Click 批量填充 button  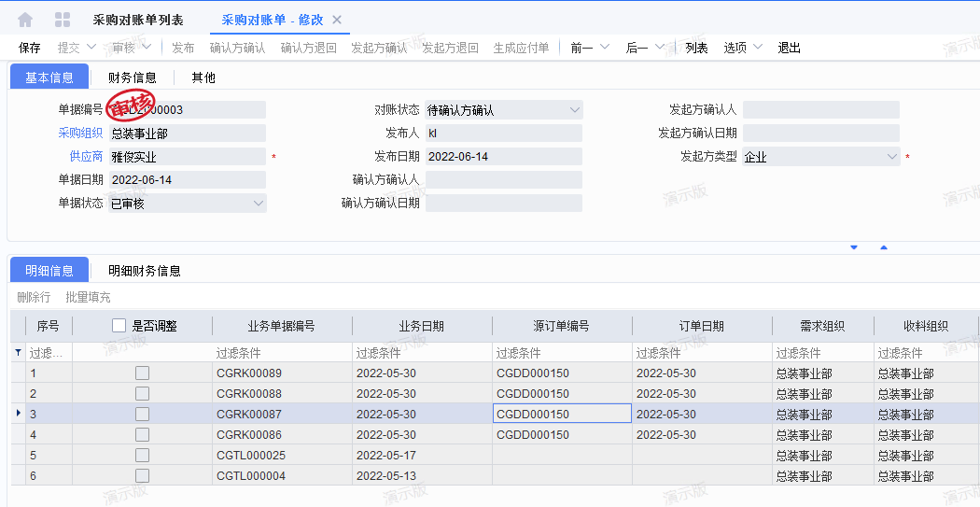88,297
